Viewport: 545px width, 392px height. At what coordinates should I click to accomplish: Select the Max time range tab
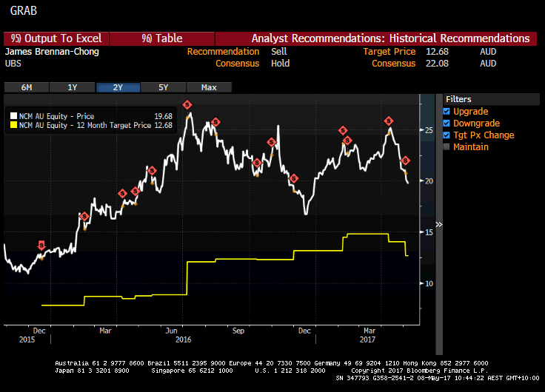tap(209, 87)
